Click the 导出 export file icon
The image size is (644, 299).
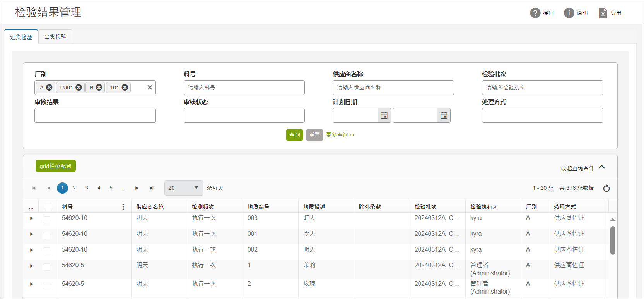pyautogui.click(x=603, y=13)
